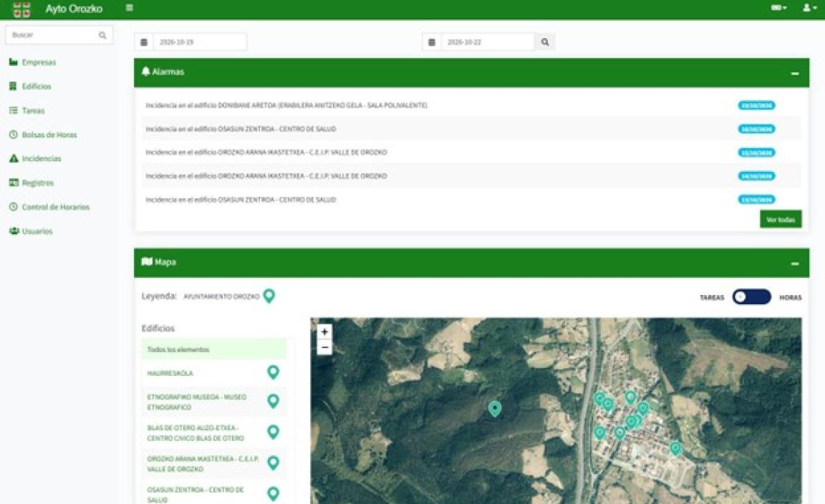Toggle the sidebar hamburger menu
The height and width of the screenshot is (504, 825).
(130, 8)
